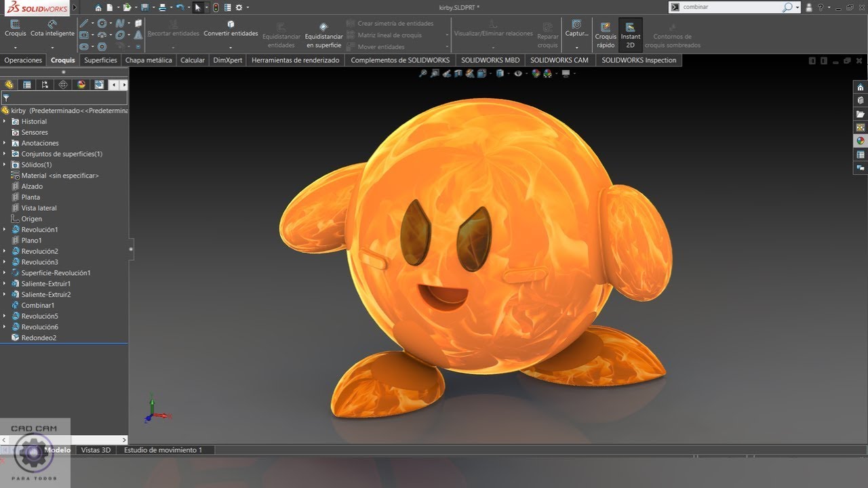Select Material <sin especificar> item
Image resolution: width=868 pixels, height=488 pixels.
point(60,176)
